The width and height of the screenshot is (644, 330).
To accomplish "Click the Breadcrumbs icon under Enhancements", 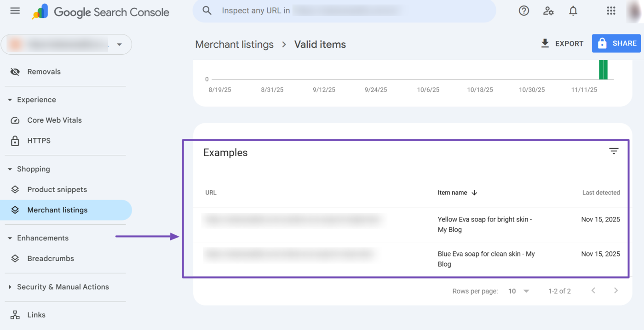I will click(x=15, y=258).
